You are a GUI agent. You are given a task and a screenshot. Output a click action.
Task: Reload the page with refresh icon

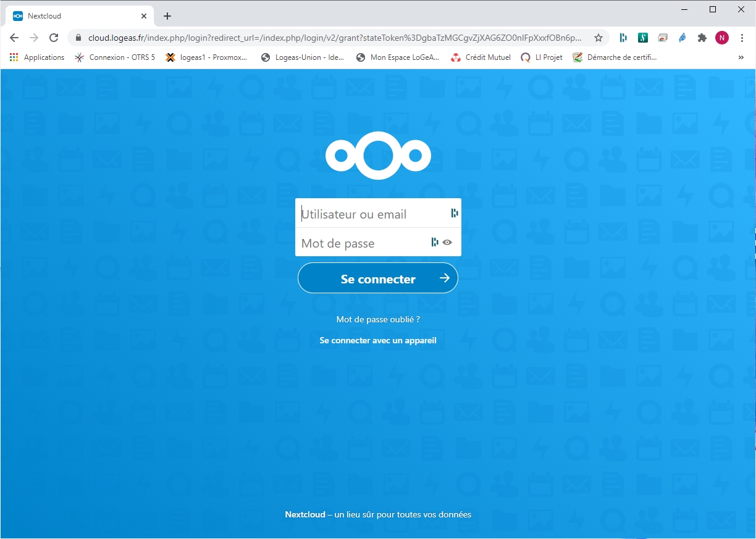tap(54, 38)
